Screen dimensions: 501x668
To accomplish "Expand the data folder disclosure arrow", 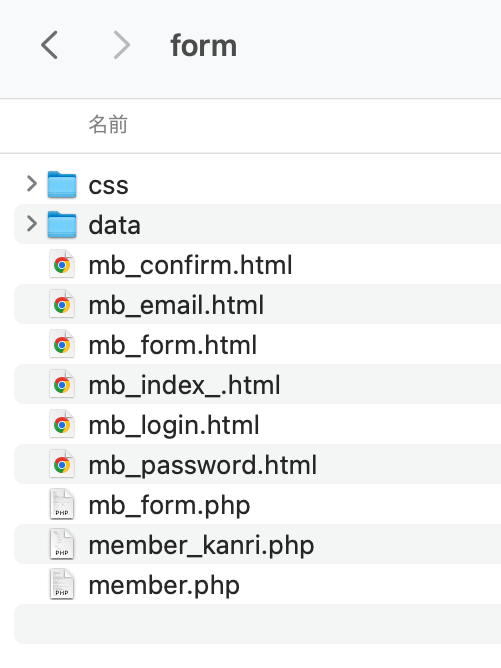I will pos(32,224).
